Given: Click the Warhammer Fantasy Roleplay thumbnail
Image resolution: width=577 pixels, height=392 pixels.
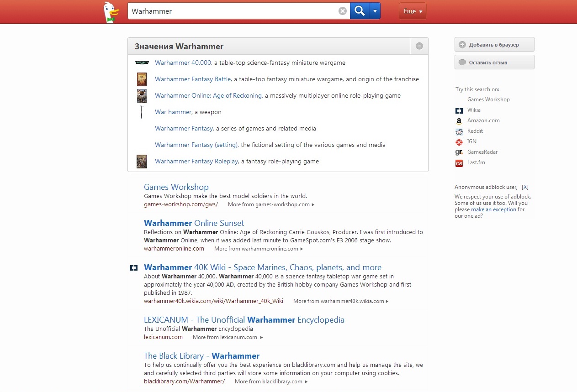Looking at the screenshot, I should [x=142, y=162].
